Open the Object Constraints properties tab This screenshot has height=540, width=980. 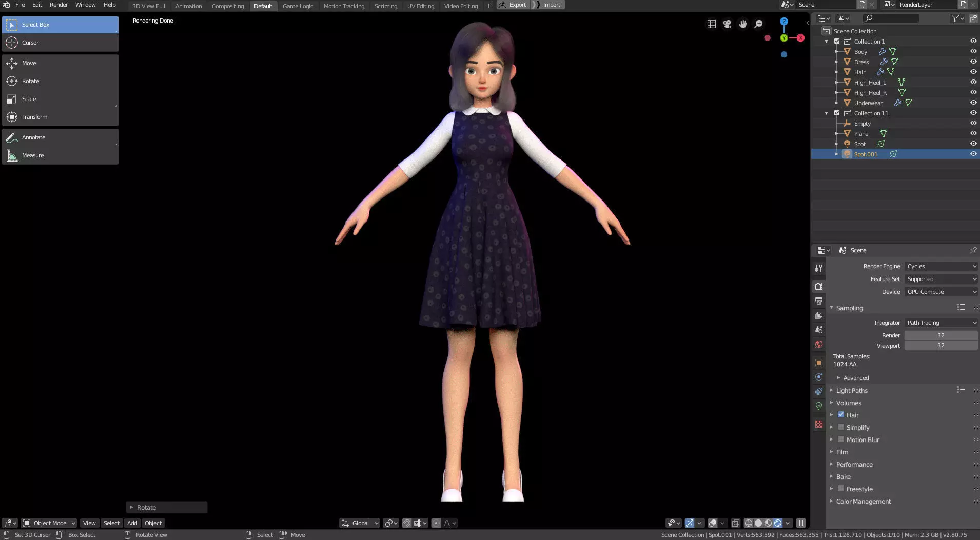(819, 391)
